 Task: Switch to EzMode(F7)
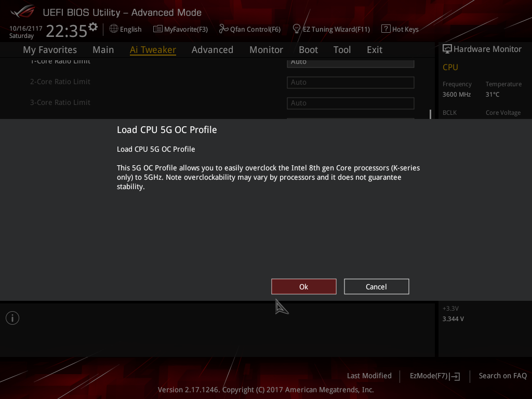[x=435, y=376]
